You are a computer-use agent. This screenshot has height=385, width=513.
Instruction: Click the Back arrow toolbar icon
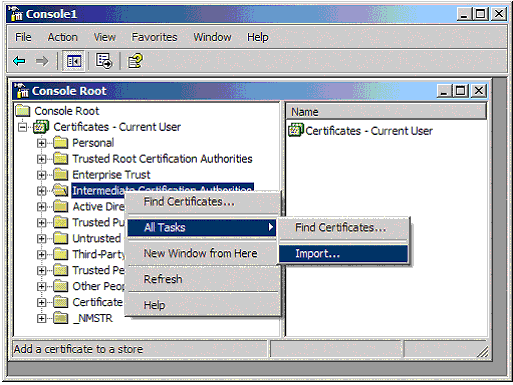coord(19,61)
